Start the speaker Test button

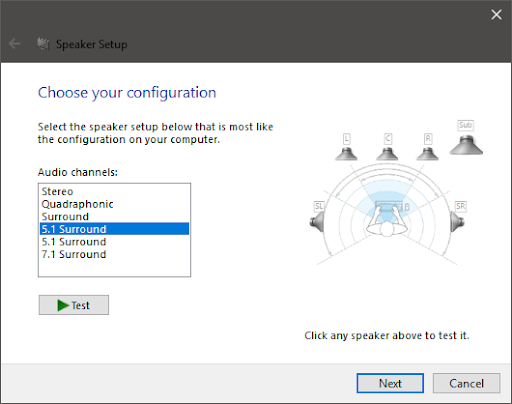[74, 305]
